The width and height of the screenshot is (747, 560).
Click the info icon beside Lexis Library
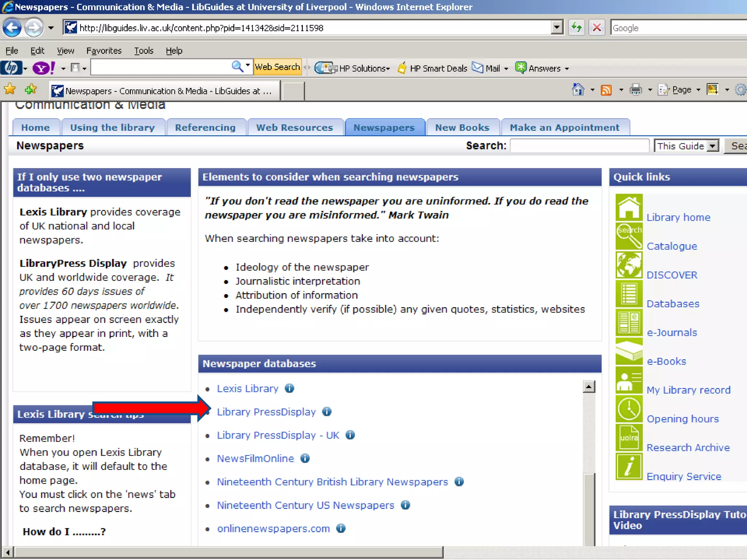click(x=290, y=388)
